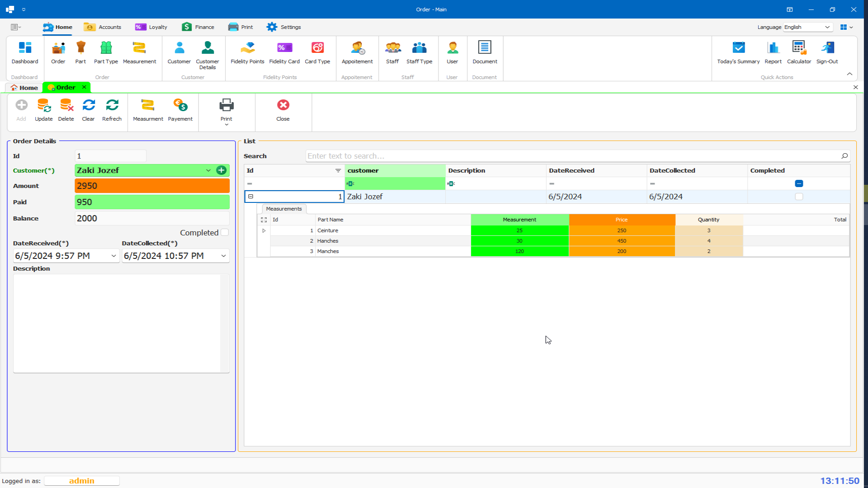Open the Appointement section
This screenshot has width=868, height=488.
point(357,53)
